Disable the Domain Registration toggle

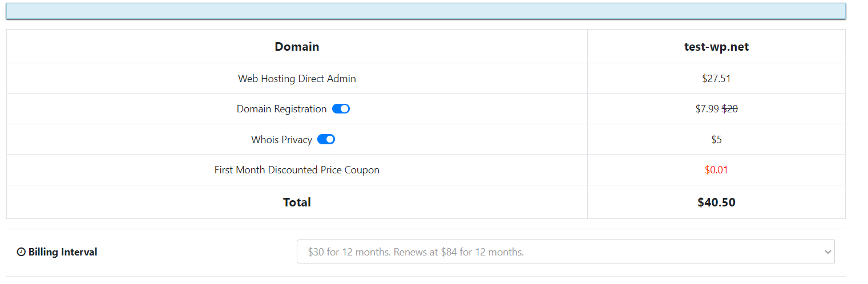tap(341, 109)
